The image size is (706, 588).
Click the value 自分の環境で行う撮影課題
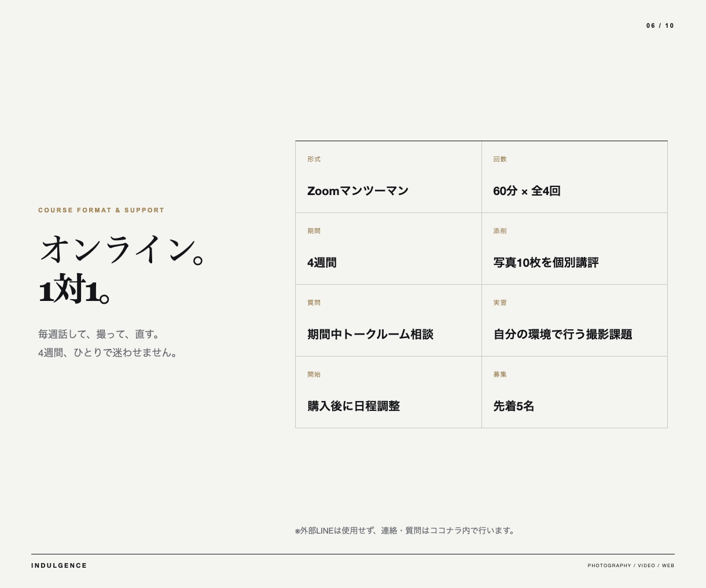pos(562,335)
